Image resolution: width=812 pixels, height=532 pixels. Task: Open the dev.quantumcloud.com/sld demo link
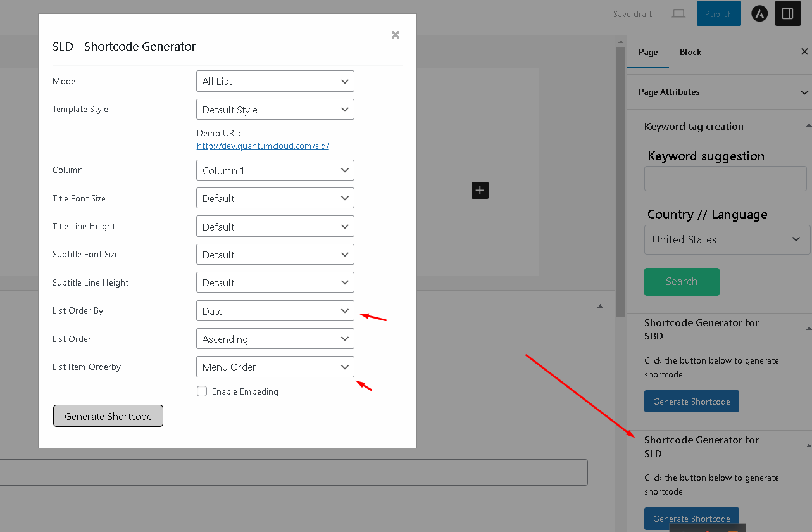pyautogui.click(x=263, y=146)
